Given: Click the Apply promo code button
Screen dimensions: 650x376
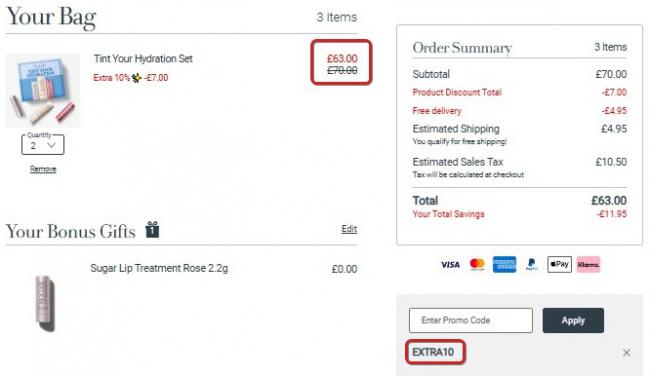Looking at the screenshot, I should click(573, 320).
